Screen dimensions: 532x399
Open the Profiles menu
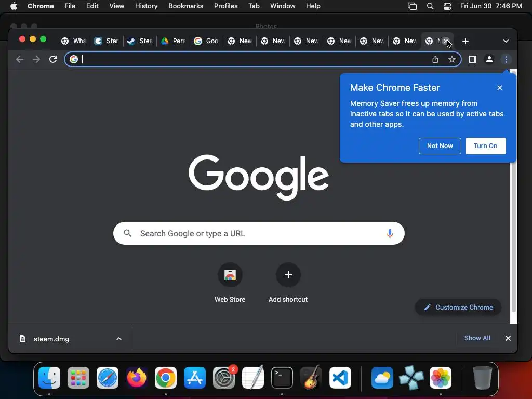[x=225, y=6]
